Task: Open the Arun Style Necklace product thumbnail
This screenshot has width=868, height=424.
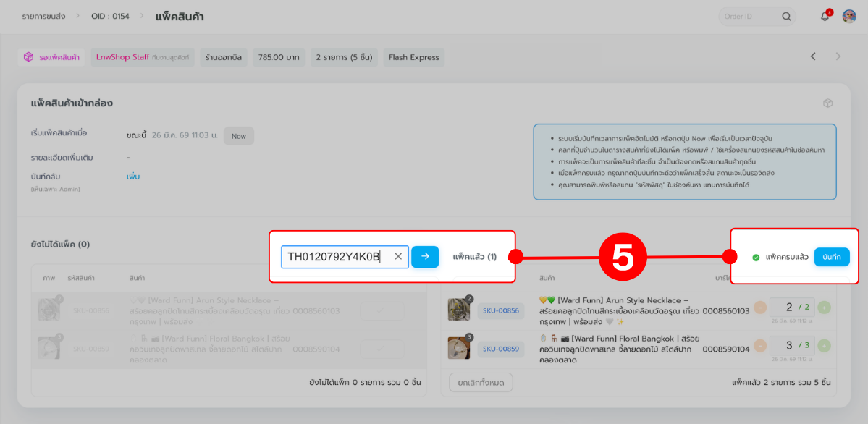Action: tap(459, 310)
